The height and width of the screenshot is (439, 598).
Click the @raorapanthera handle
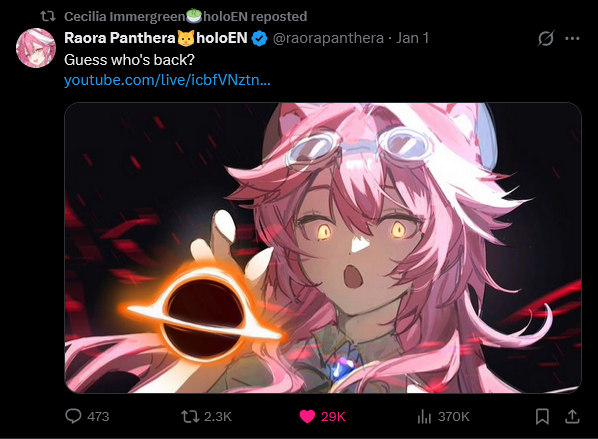coord(328,38)
